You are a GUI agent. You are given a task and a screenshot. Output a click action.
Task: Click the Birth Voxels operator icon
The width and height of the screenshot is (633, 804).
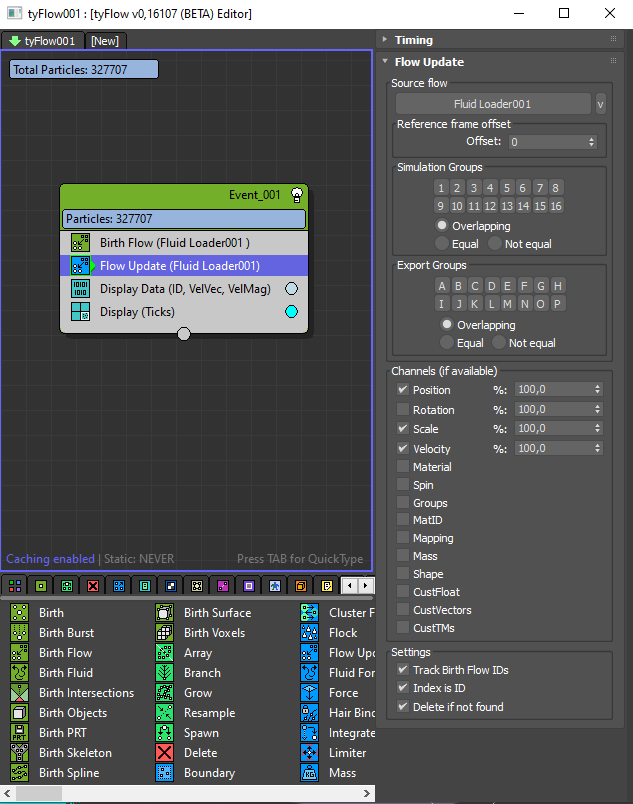tap(165, 633)
